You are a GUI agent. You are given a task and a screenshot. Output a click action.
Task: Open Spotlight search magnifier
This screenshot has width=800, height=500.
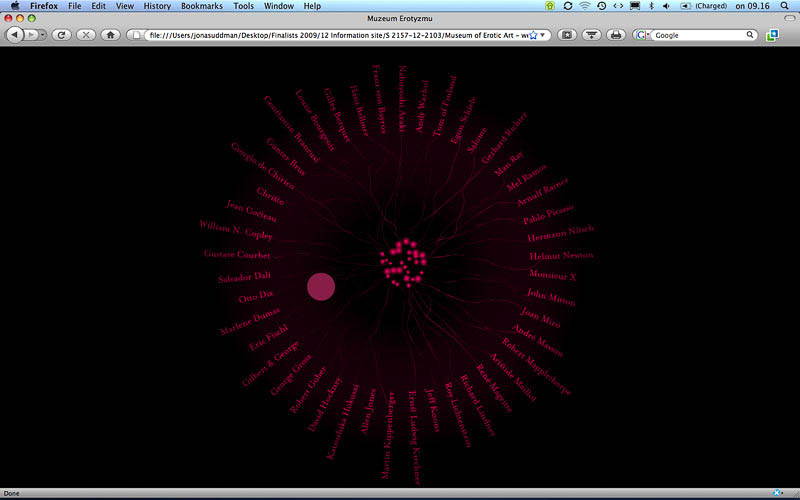pyautogui.click(x=785, y=6)
